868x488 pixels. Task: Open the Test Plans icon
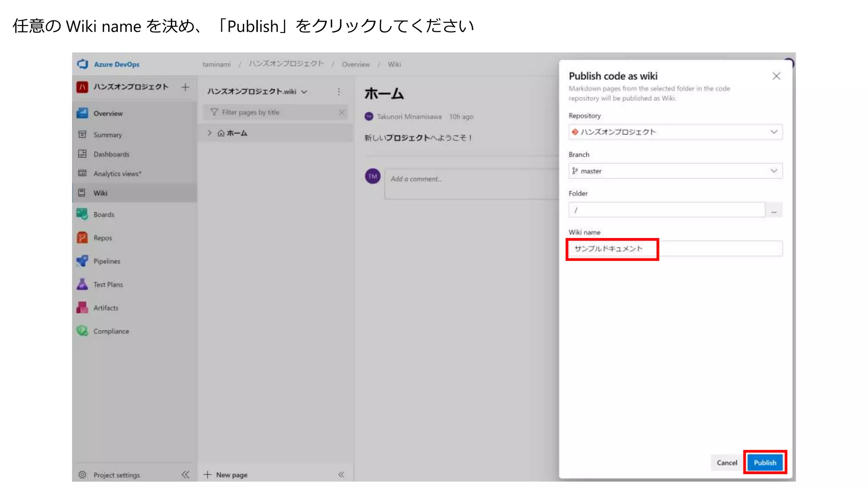tap(82, 284)
